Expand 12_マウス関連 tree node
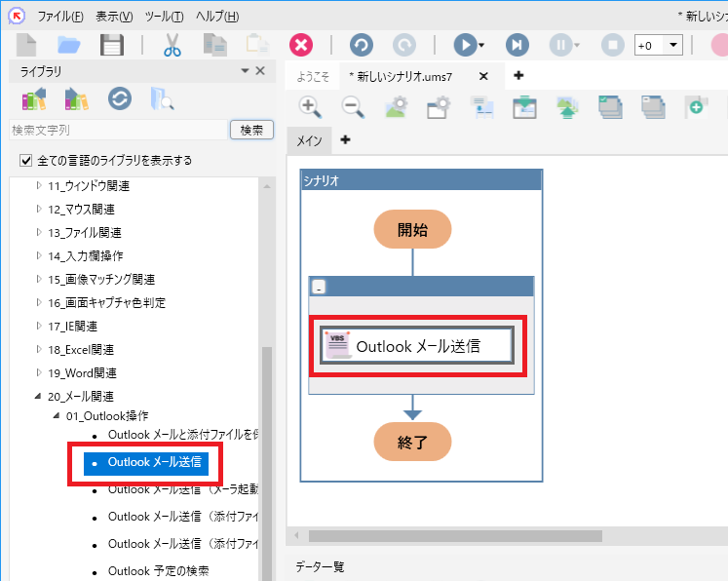The image size is (728, 581). pyautogui.click(x=39, y=209)
